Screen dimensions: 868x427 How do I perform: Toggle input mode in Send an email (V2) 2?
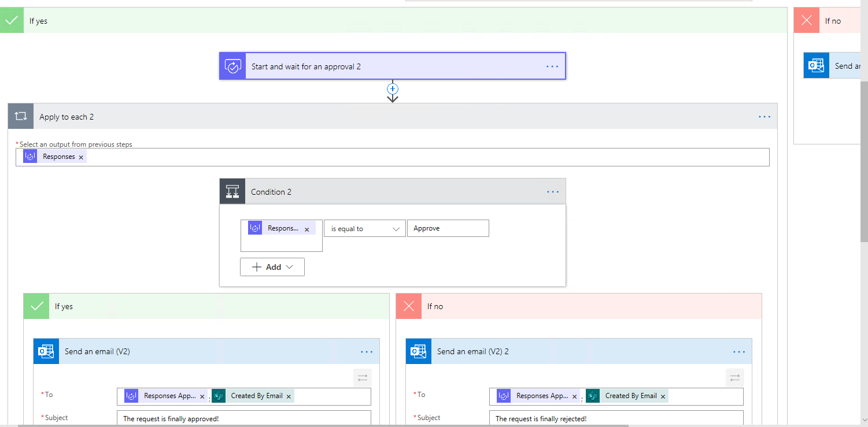point(735,378)
